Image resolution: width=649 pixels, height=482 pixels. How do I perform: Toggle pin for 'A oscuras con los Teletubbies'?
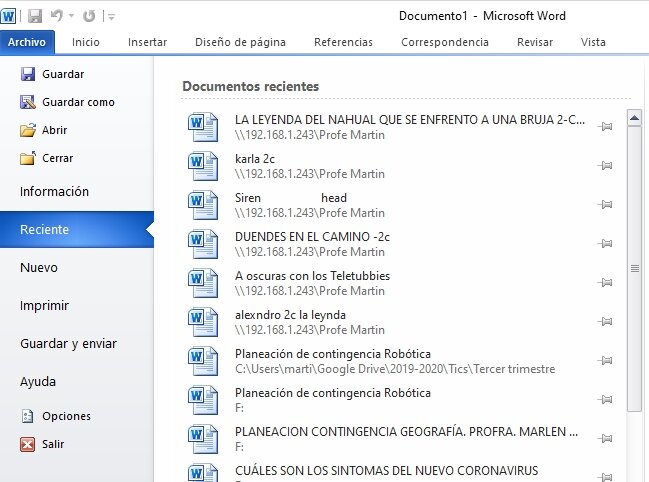[x=605, y=283]
